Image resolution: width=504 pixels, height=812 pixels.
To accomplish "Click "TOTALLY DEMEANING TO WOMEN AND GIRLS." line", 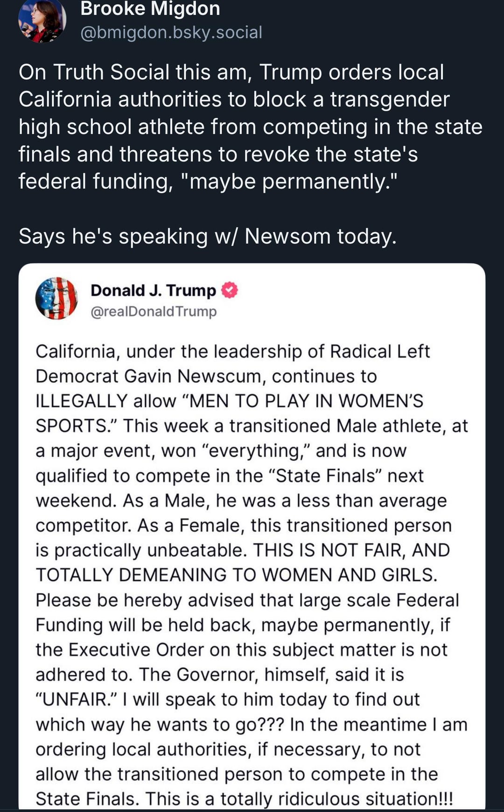I will coord(237,575).
